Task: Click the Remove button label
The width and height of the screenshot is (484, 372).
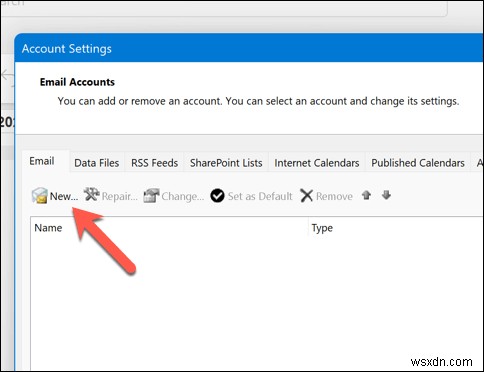Action: 334,196
